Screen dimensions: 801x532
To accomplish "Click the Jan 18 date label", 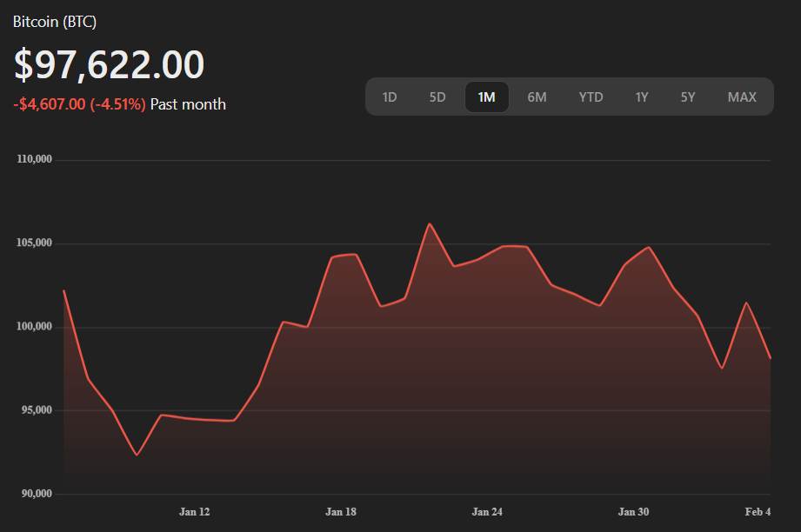I will [341, 512].
